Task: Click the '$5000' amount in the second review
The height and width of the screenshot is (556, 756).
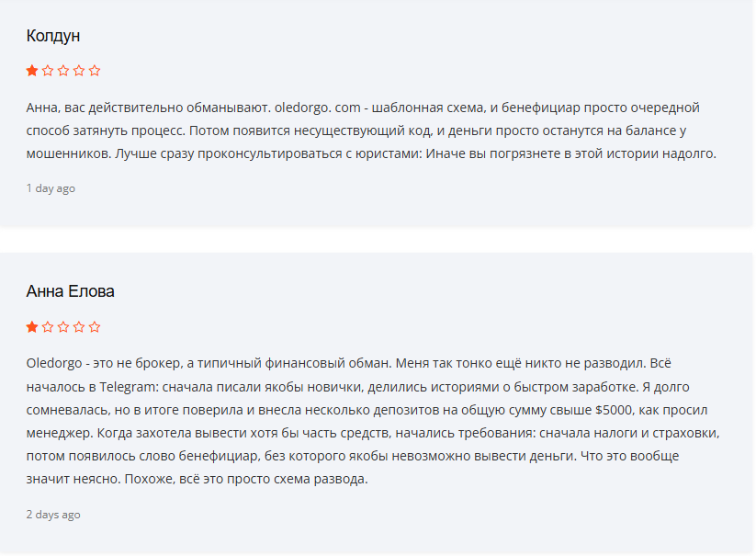Action: (614, 411)
